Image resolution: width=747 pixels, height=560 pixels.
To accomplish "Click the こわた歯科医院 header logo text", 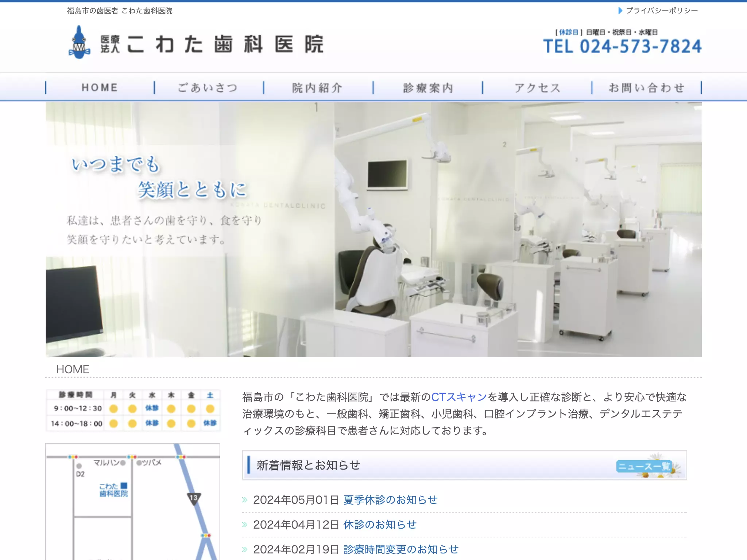I will (212, 44).
